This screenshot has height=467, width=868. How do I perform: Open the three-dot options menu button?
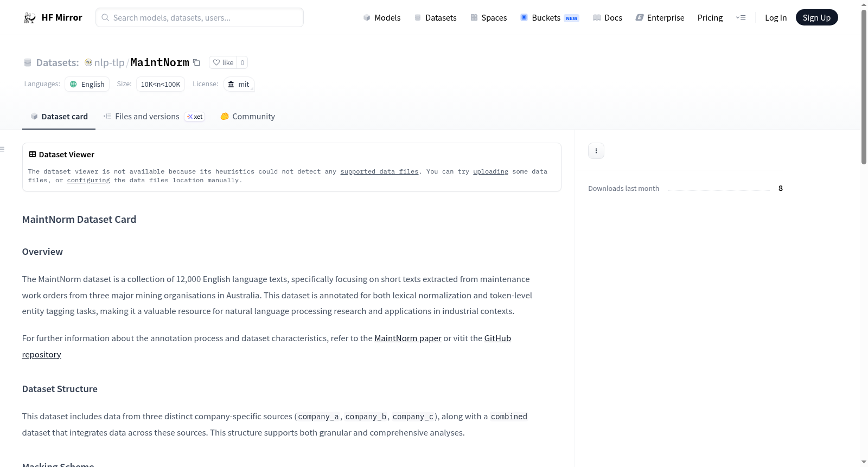596,151
